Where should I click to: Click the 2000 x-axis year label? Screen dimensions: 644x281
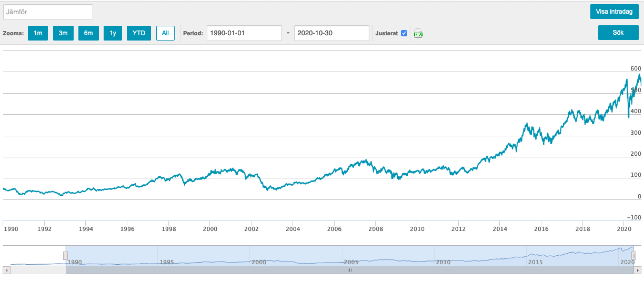210,229
